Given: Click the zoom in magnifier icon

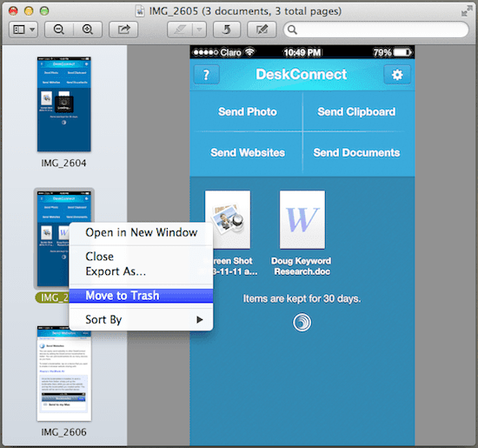Looking at the screenshot, I should pos(88,30).
